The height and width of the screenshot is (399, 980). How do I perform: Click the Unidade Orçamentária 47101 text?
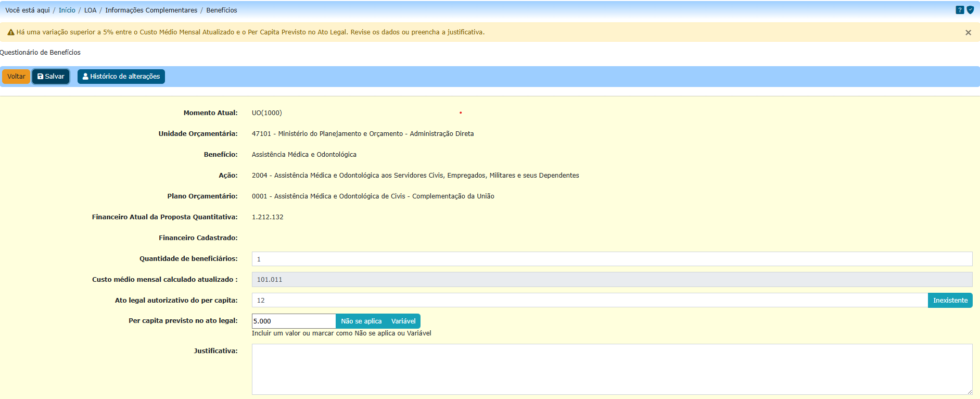(x=363, y=134)
